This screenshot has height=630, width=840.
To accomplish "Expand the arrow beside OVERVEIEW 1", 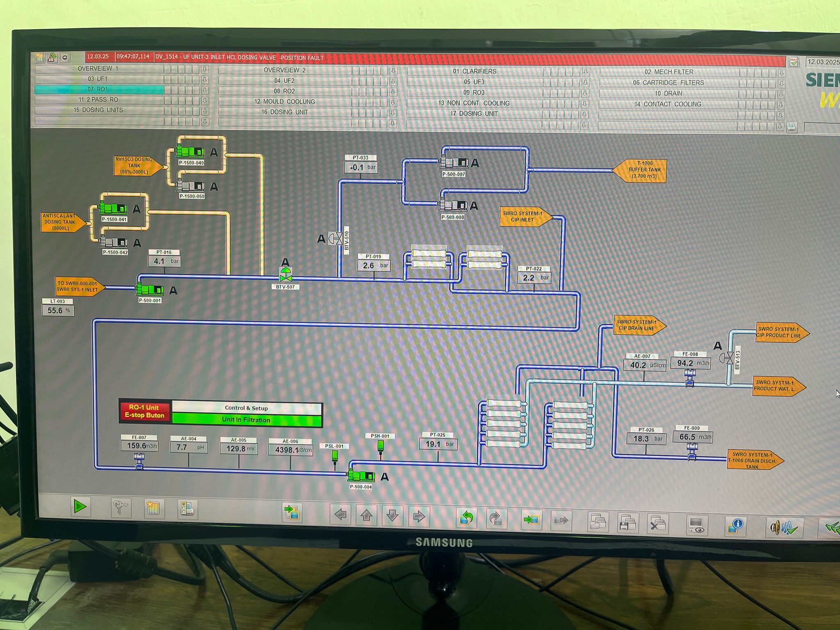I will 205,69.
